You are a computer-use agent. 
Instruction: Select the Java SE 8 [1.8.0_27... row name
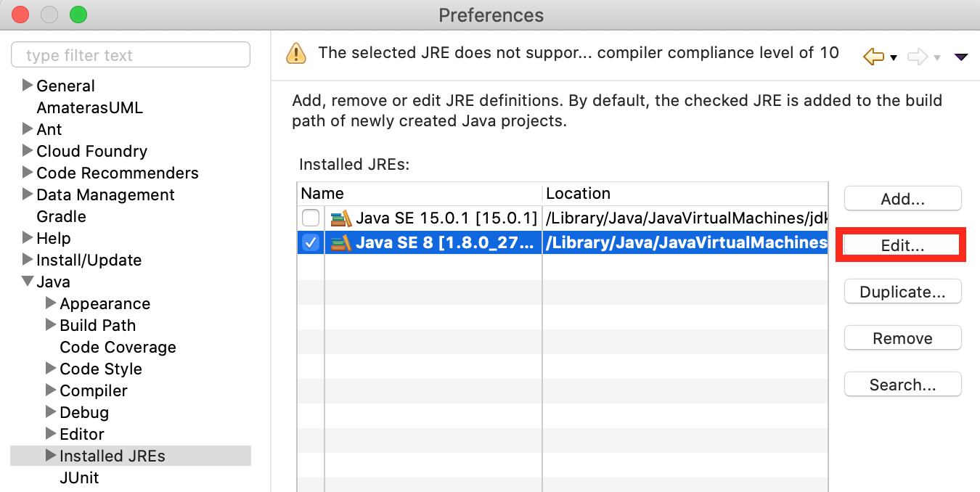coord(446,242)
